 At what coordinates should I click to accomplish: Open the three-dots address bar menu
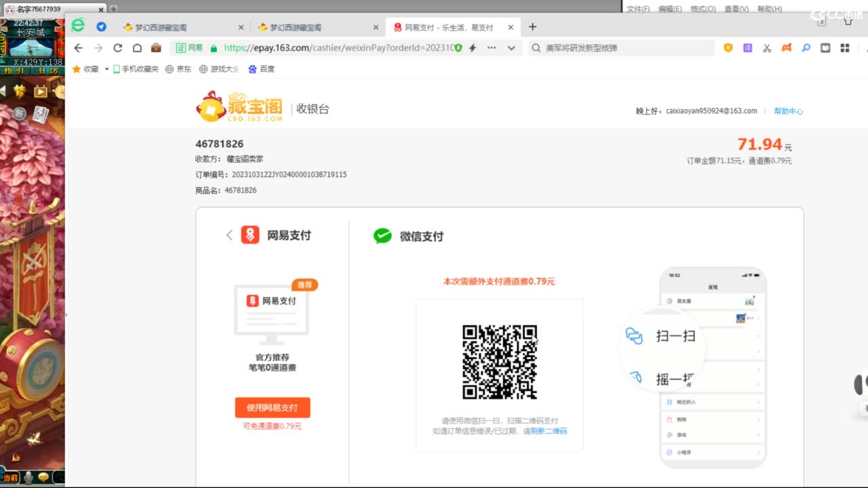point(492,48)
